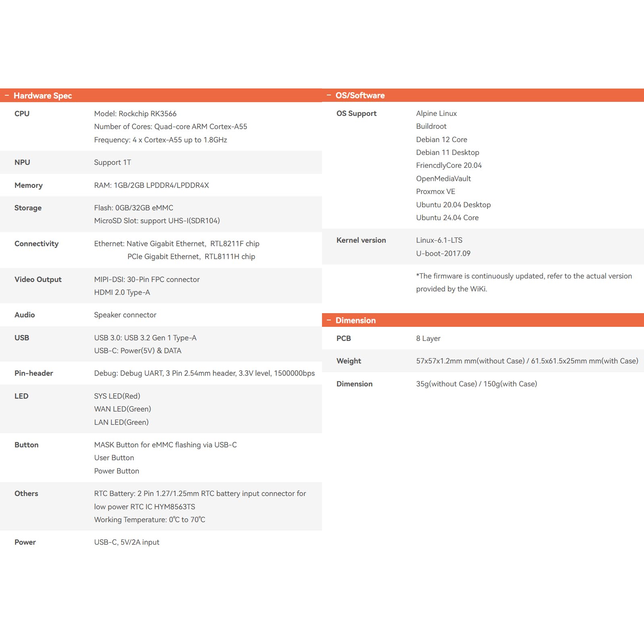Click 'Flash: 0GB/32GB eMMC' line
The image size is (644, 644).
click(134, 208)
